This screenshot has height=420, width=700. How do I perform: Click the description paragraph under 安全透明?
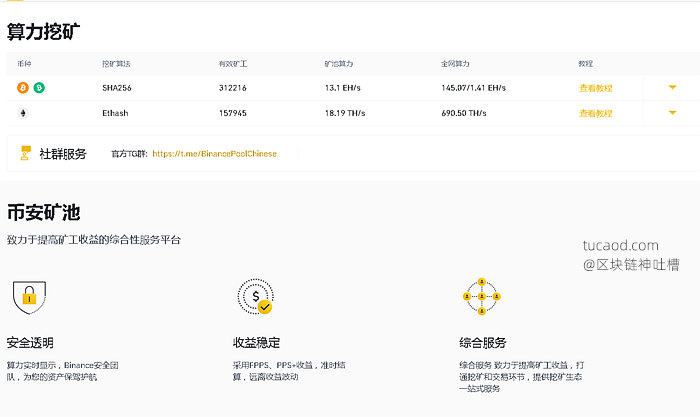pos(62,371)
